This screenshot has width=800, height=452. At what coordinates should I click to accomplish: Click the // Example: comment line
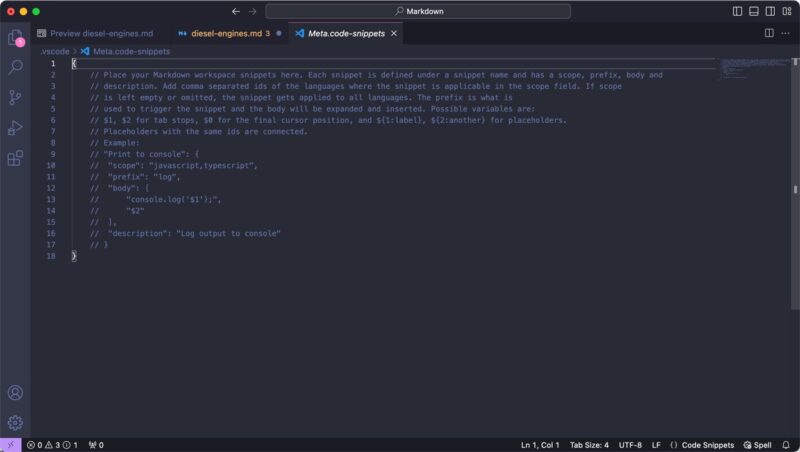[x=114, y=143]
